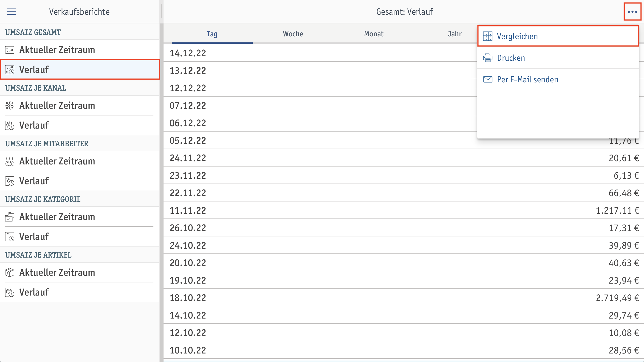Screen dimensions: 644x362
Task: Click Umsatz je Kategorie Aktueller Zeitraum icon
Action: click(x=10, y=217)
